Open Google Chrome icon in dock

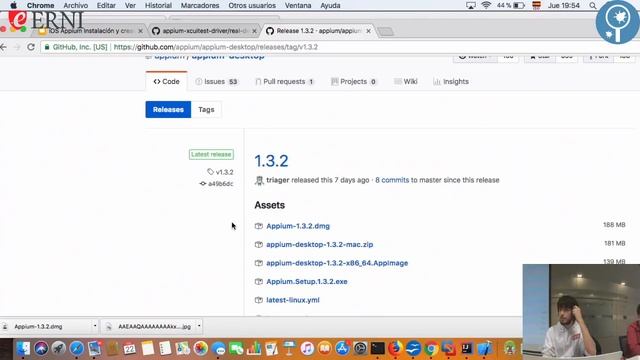pyautogui.click(x=431, y=349)
